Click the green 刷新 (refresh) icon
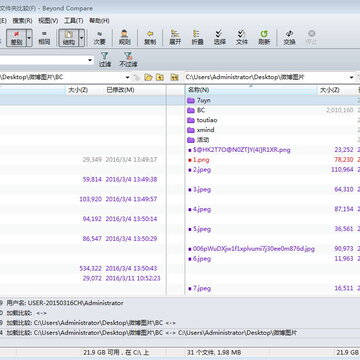 264,37
